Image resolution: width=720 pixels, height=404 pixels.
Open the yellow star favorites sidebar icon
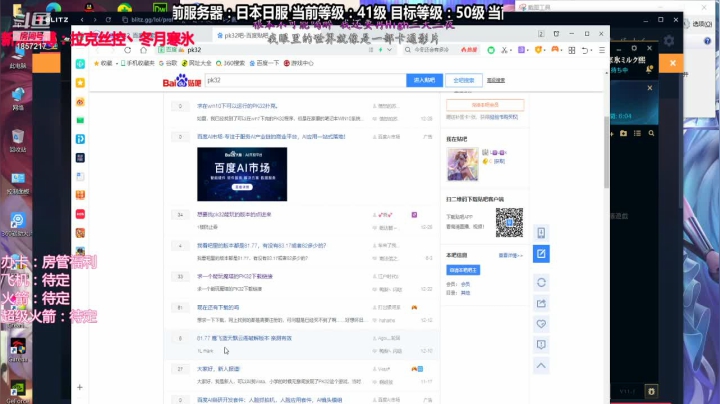(80, 83)
